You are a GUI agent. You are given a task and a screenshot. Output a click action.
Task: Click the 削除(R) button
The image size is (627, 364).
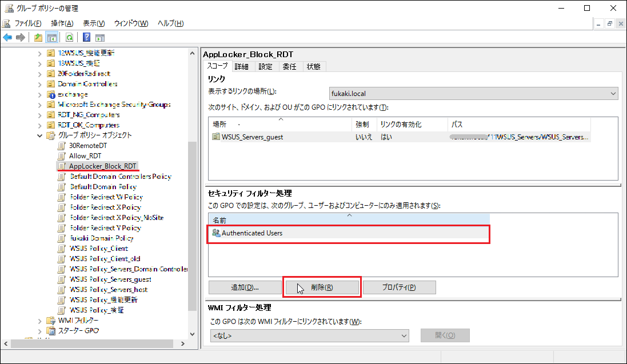[322, 287]
